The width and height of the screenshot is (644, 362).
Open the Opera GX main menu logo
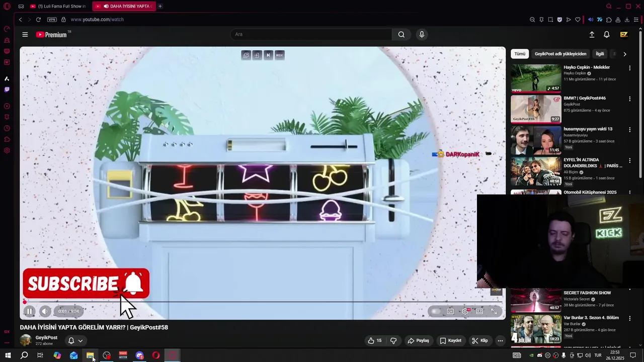pyautogui.click(x=7, y=6)
